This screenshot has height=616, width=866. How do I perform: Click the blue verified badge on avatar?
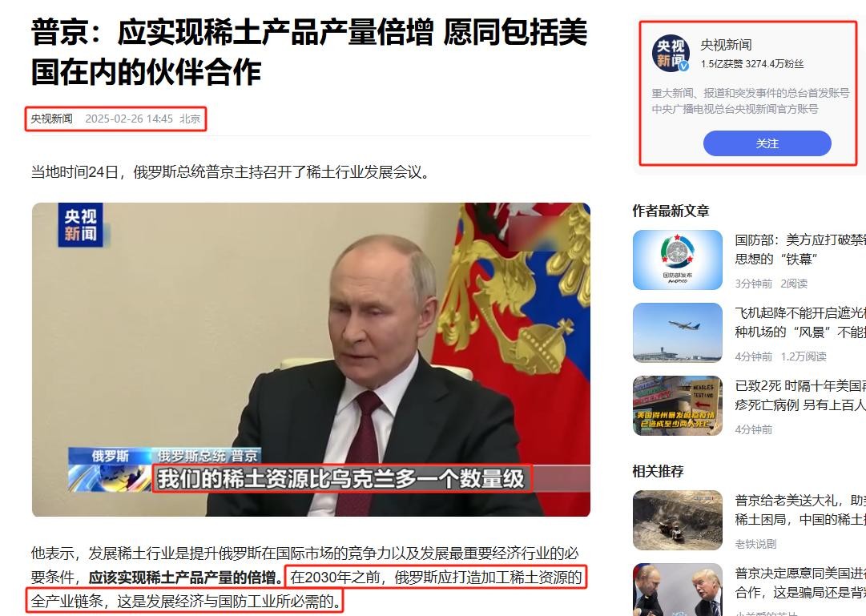[683, 66]
